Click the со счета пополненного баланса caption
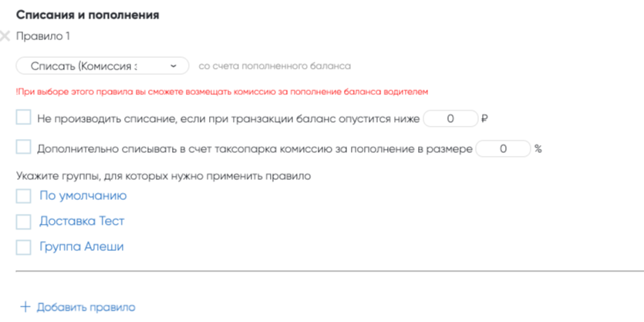Screen dimensions: 644x322 275,66
